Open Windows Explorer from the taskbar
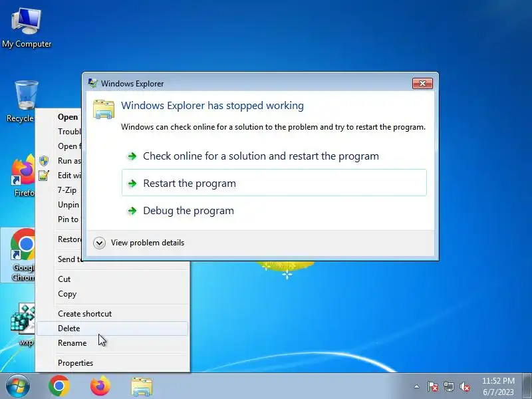The image size is (532, 399). (142, 386)
